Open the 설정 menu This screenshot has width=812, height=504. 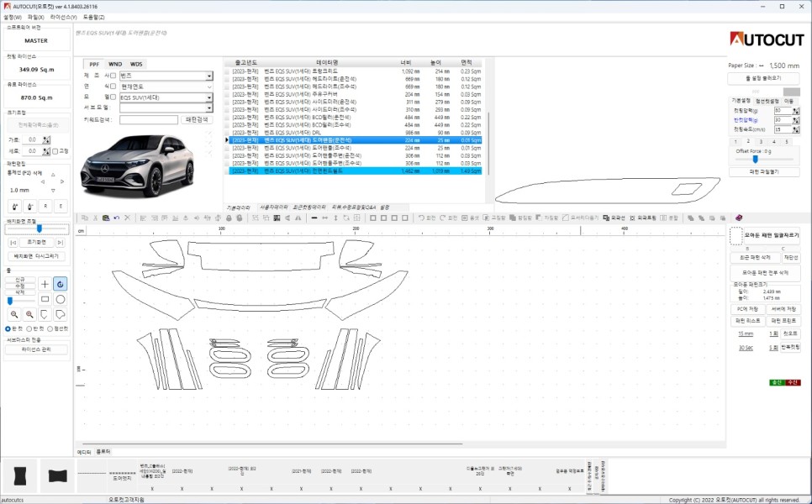coord(13,17)
